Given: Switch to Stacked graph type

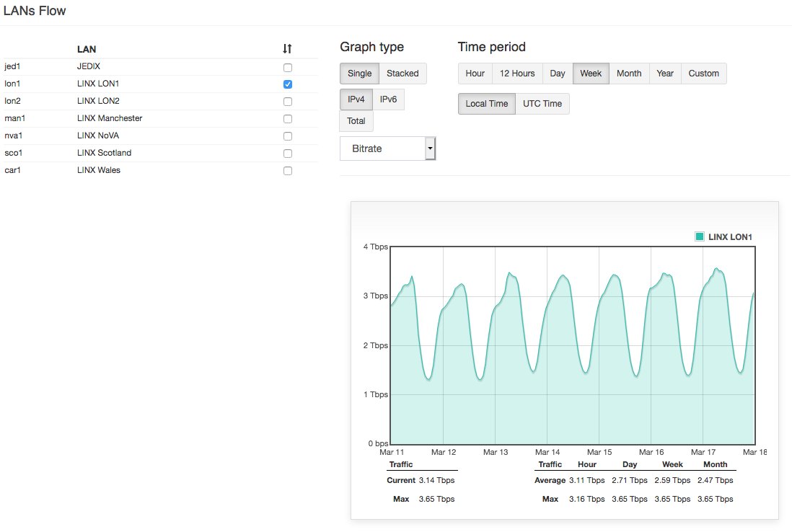Looking at the screenshot, I should [402, 74].
